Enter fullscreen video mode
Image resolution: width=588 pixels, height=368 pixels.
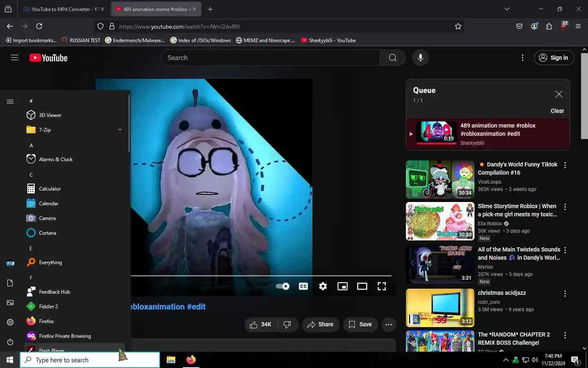[x=382, y=286]
